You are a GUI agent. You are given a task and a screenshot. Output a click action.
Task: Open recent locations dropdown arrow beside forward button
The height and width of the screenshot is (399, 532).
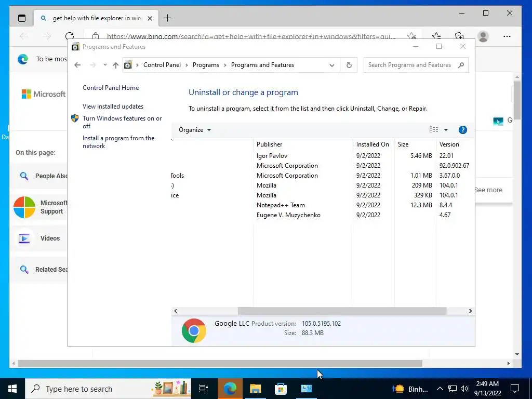pos(105,65)
